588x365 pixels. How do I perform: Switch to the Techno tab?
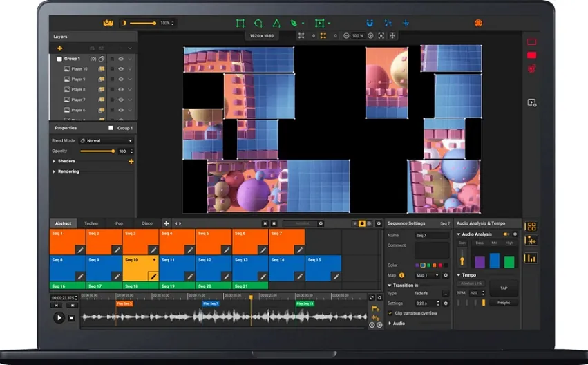pyautogui.click(x=91, y=223)
